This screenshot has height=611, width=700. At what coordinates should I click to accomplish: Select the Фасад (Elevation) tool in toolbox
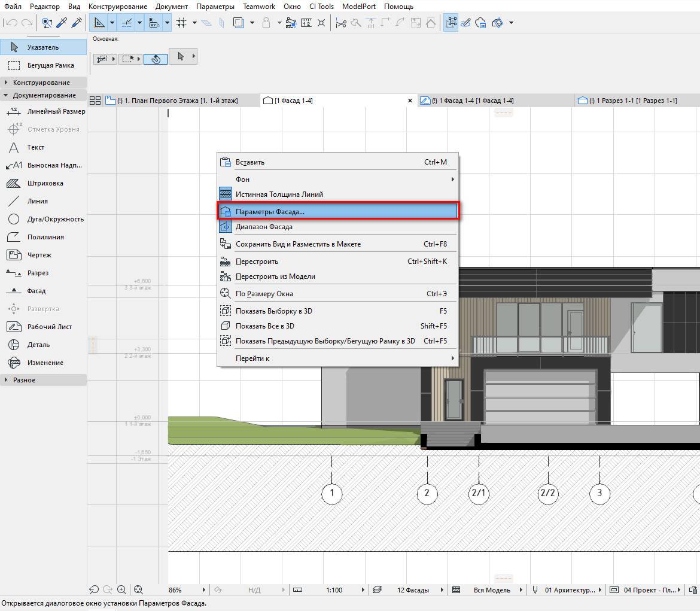pyautogui.click(x=36, y=291)
